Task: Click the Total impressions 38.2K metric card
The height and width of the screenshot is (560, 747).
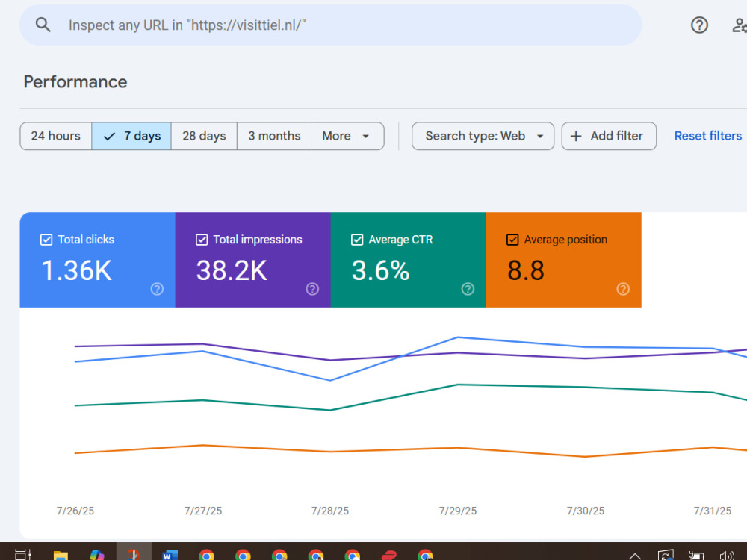Action: (x=252, y=260)
